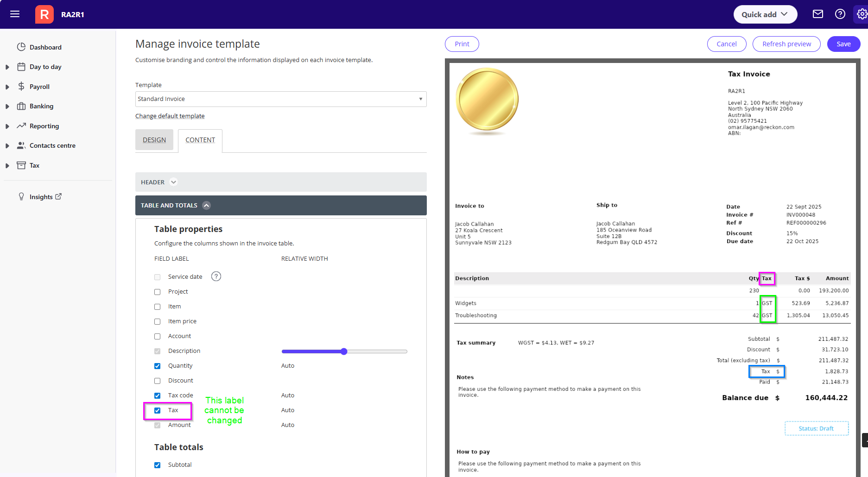Enable the Account column checkbox

pos(158,336)
